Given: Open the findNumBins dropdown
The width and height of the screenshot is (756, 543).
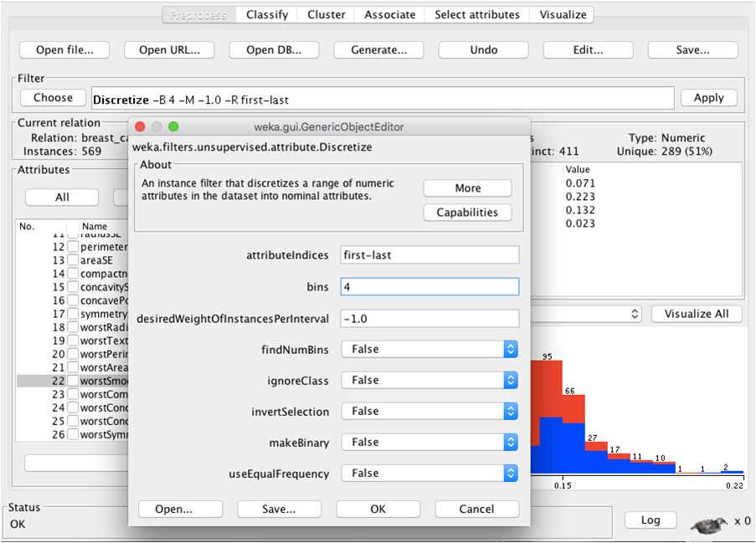Looking at the screenshot, I should 429,350.
